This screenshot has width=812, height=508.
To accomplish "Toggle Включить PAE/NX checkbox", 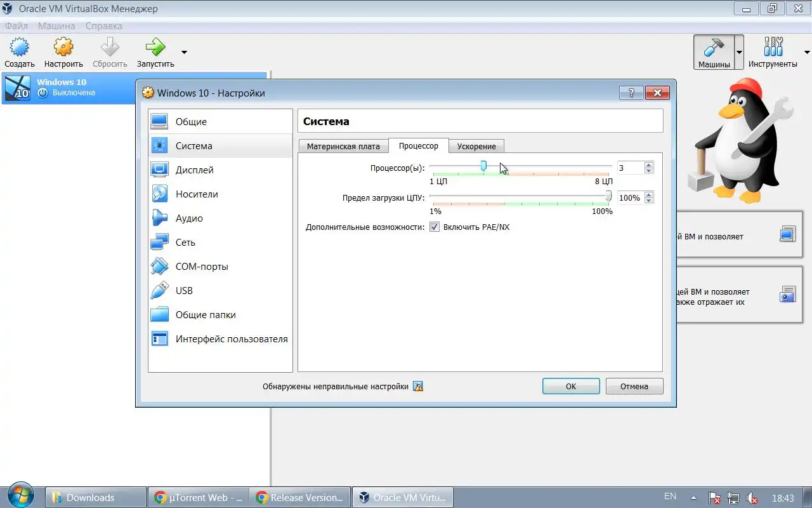I will (435, 227).
